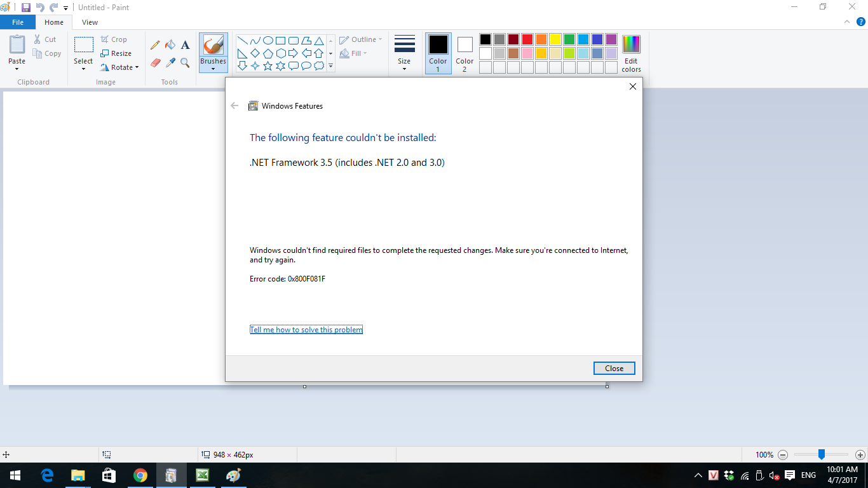Click the Paste clipboard icon
868x488 pixels.
(x=17, y=44)
